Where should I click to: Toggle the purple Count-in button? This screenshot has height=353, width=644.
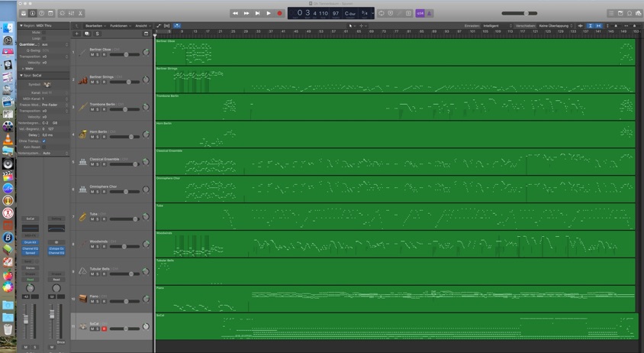tap(420, 13)
